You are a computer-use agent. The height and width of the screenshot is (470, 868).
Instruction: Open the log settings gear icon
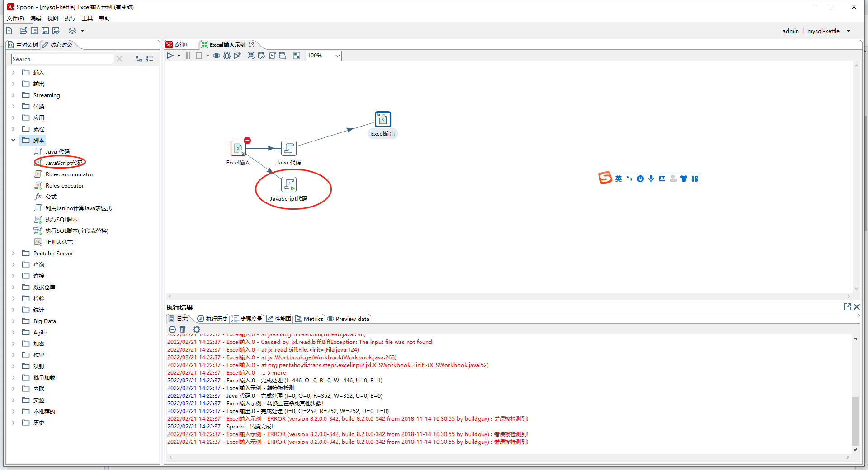[197, 329]
